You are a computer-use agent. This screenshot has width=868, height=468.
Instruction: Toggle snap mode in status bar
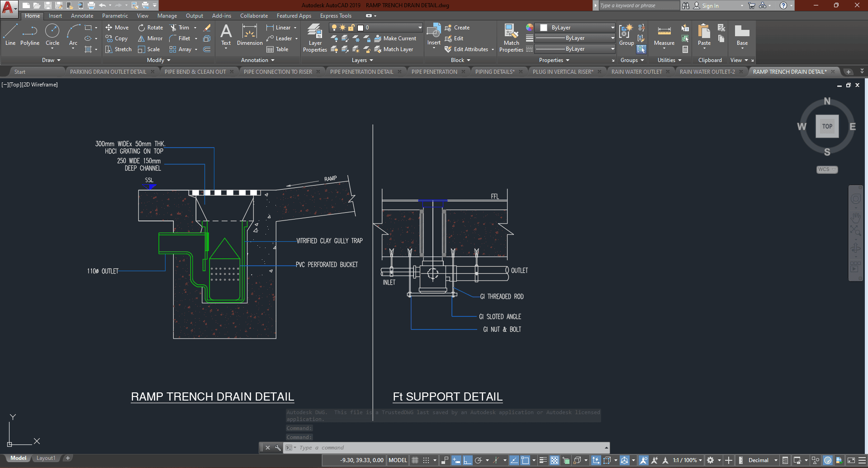(x=426, y=460)
